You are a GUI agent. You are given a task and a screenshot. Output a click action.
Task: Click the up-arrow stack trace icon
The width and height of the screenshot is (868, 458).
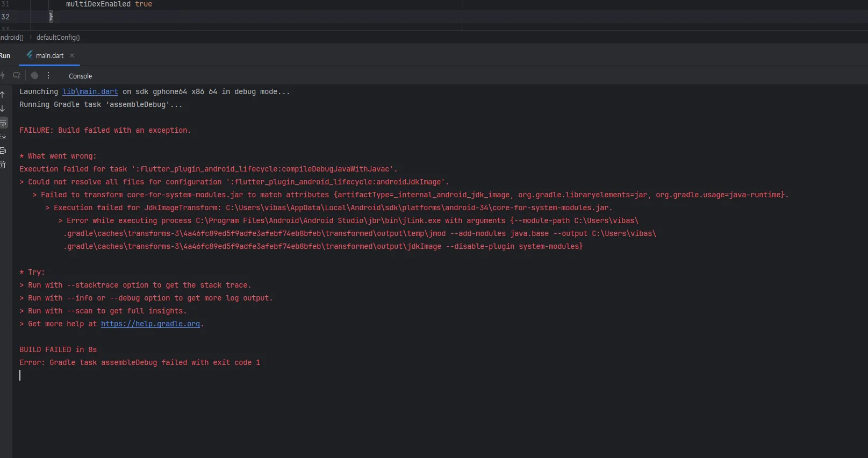click(x=3, y=95)
